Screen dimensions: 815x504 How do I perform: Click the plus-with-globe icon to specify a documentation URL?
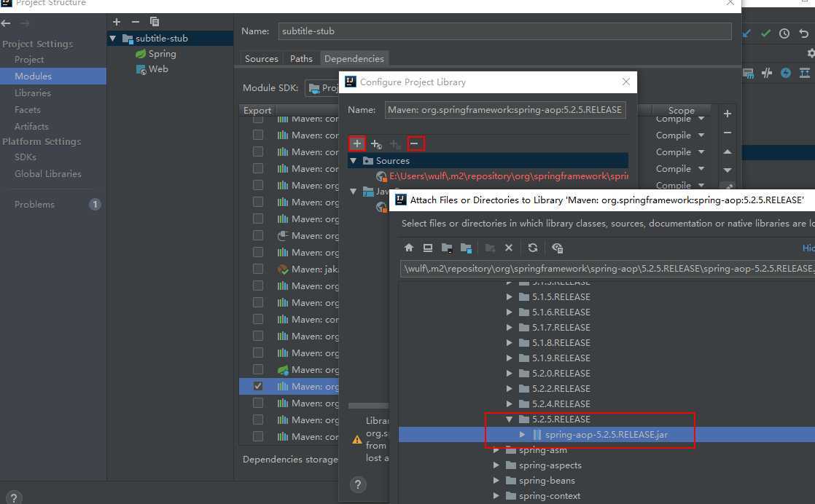pos(376,143)
